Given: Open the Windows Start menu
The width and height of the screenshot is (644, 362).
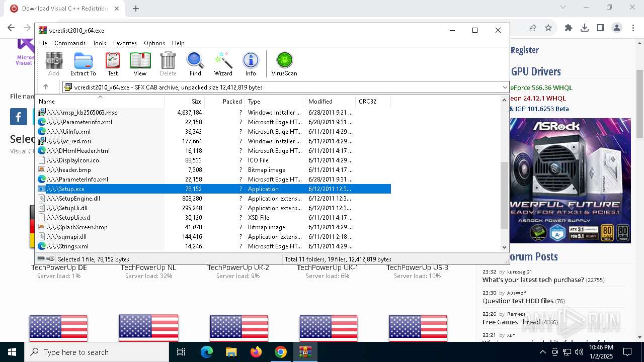Looking at the screenshot, I should pyautogui.click(x=12, y=352).
